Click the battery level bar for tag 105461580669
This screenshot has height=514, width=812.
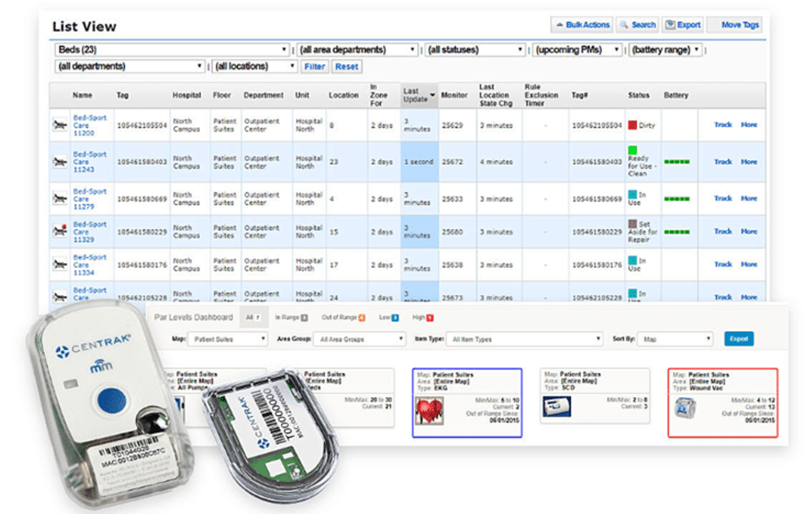[677, 199]
